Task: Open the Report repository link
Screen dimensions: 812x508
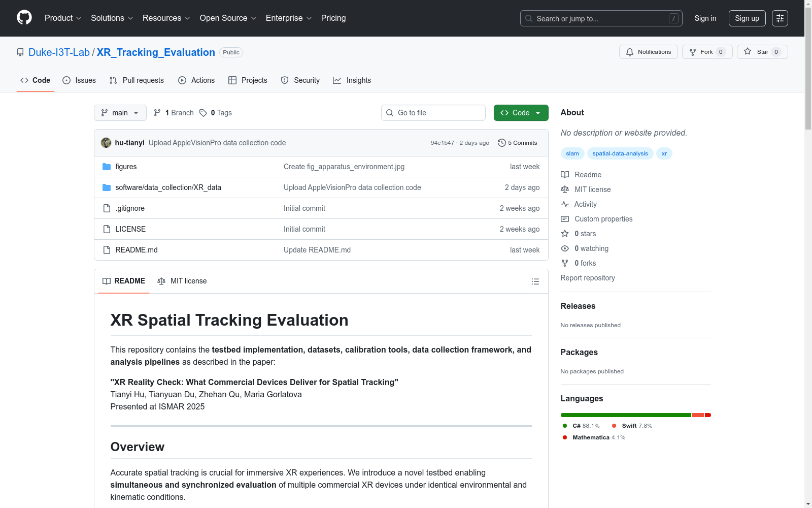Action: click(588, 278)
